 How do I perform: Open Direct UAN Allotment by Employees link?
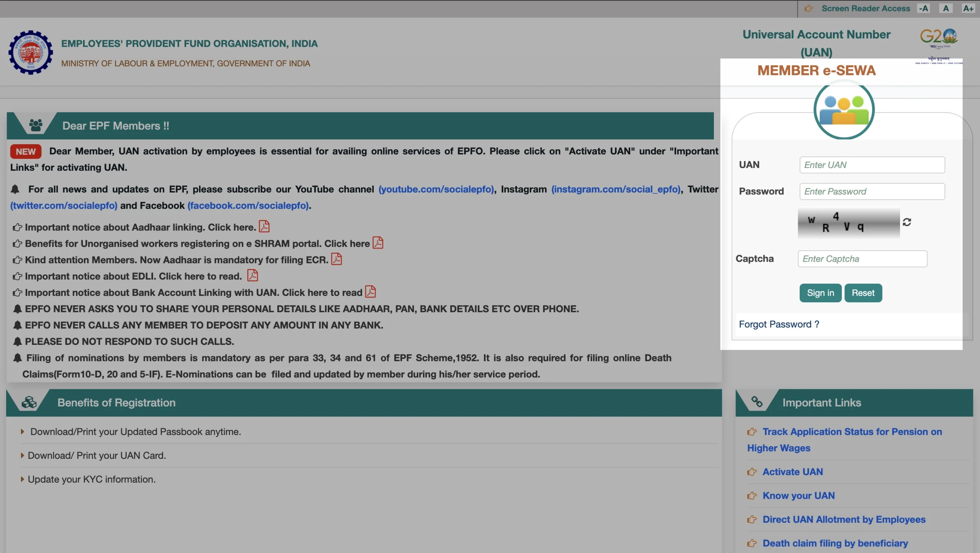pyautogui.click(x=844, y=519)
